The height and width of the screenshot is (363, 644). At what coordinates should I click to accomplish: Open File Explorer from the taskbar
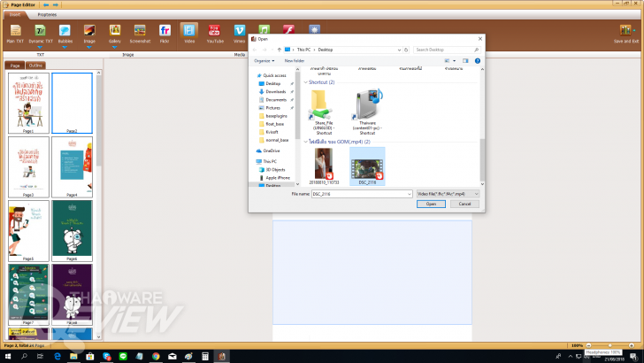73,357
